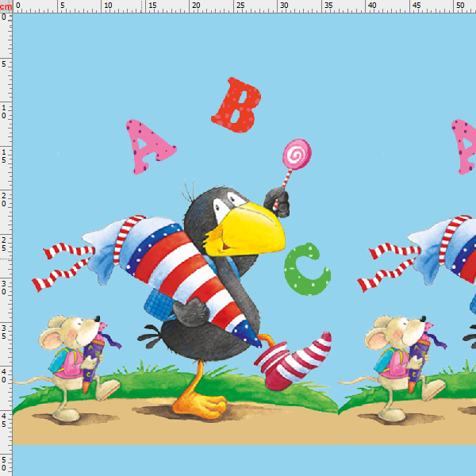476x476 pixels.
Task: Click the raven's orange foot
Action: (x=197, y=402)
